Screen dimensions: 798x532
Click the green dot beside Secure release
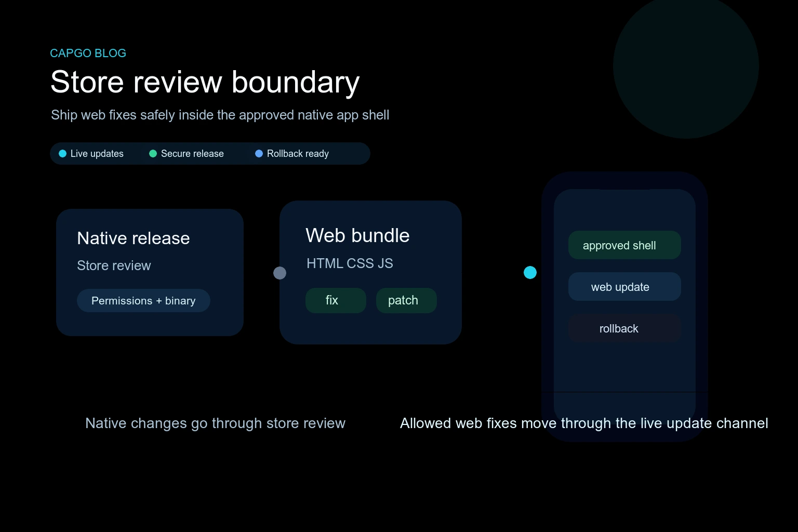(x=153, y=153)
